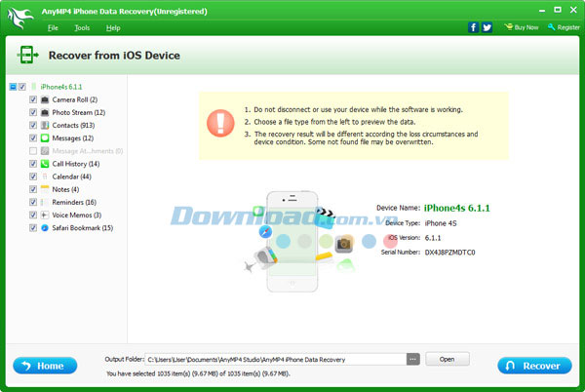585x392 pixels.
Task: Click the Safari Bookmark compass icon
Action: pos(45,227)
